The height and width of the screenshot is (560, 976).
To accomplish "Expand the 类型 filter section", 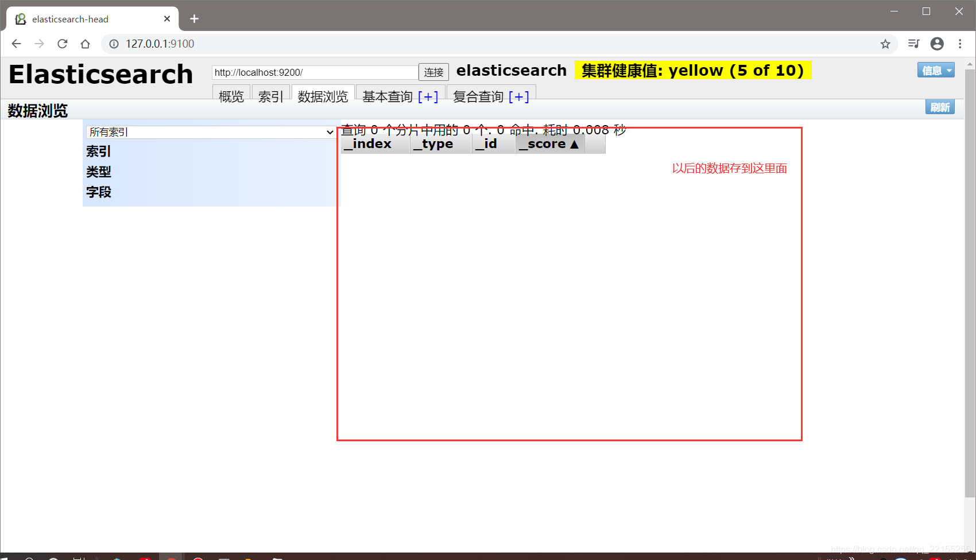I will click(x=98, y=172).
